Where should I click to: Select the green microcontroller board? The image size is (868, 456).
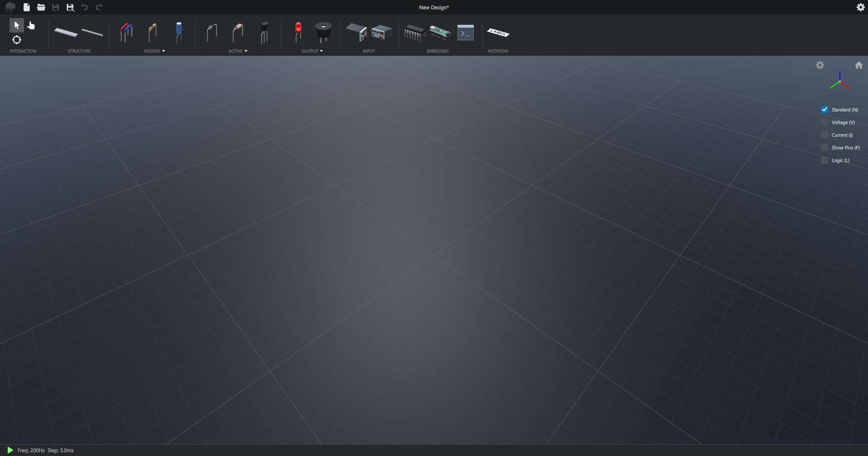(440, 33)
